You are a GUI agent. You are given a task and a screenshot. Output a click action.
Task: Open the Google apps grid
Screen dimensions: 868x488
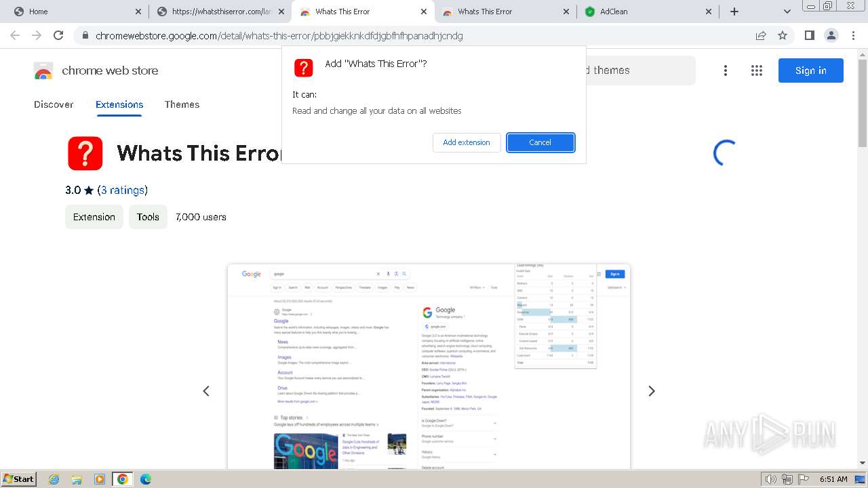(757, 70)
